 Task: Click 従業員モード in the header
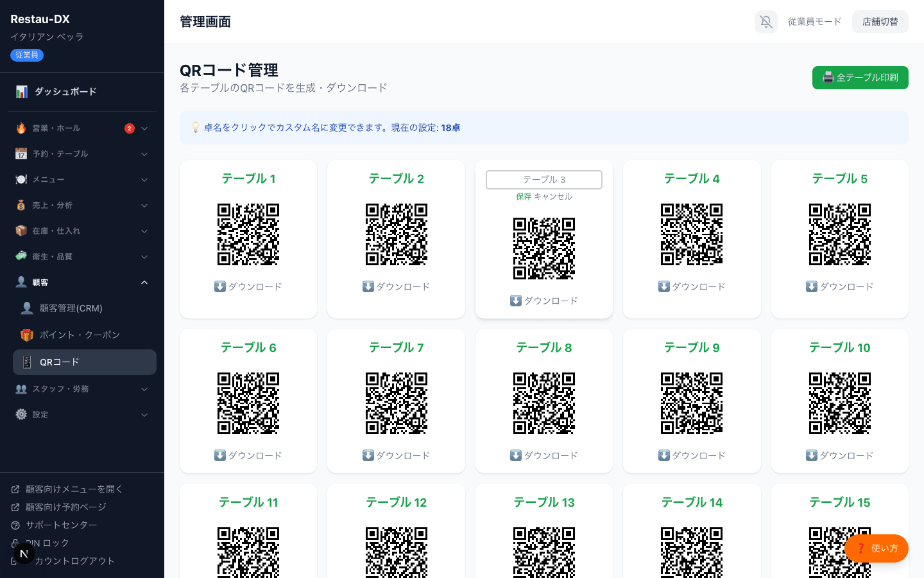pos(815,22)
